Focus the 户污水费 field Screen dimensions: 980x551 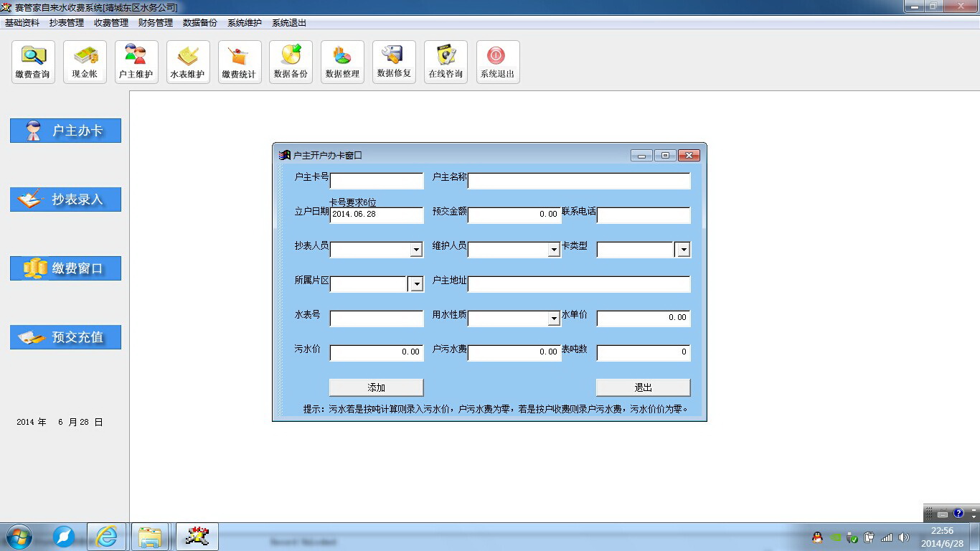(x=514, y=353)
